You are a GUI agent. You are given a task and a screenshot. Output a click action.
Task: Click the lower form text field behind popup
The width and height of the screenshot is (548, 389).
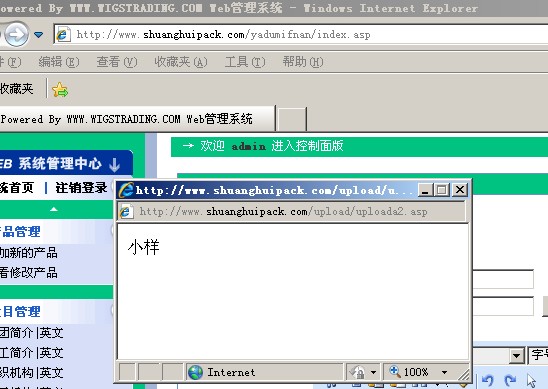click(x=503, y=307)
